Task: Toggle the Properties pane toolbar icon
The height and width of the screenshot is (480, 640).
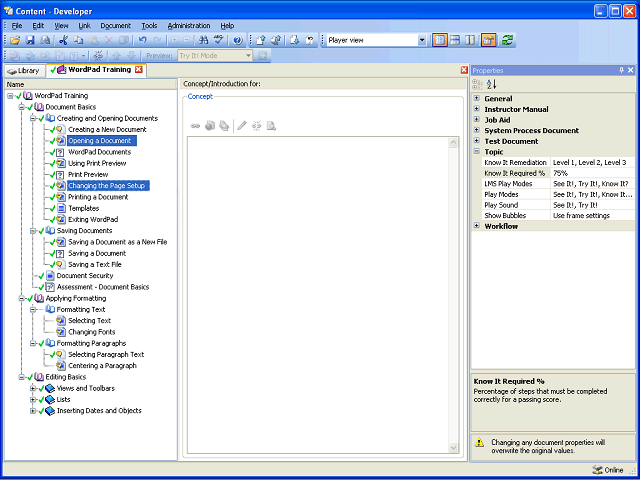Action: point(489,40)
